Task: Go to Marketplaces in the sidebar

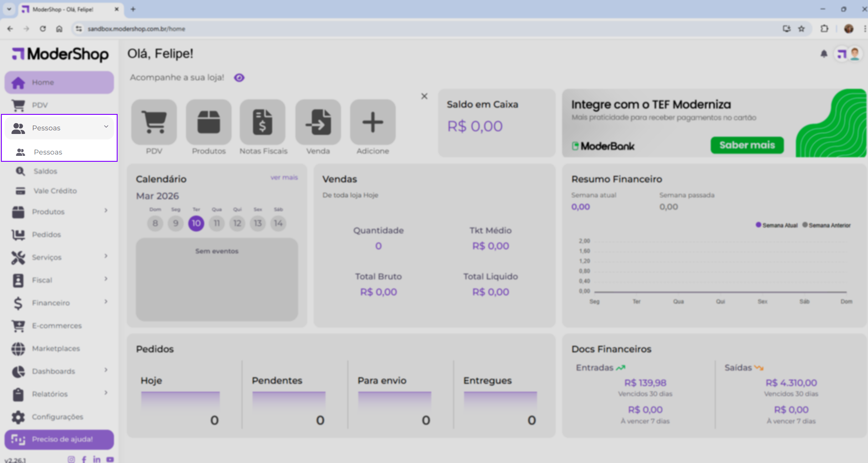Action: coord(56,349)
